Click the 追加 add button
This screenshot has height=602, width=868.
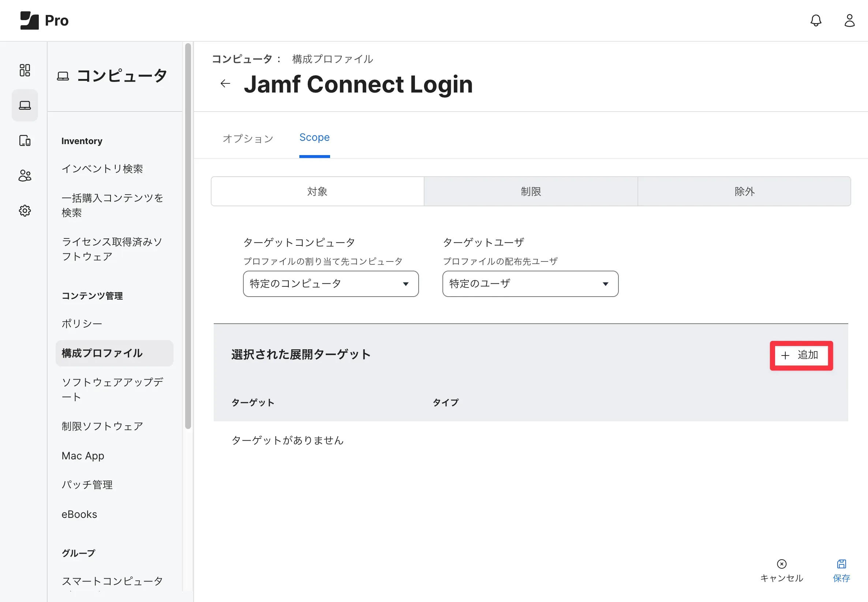(x=801, y=355)
